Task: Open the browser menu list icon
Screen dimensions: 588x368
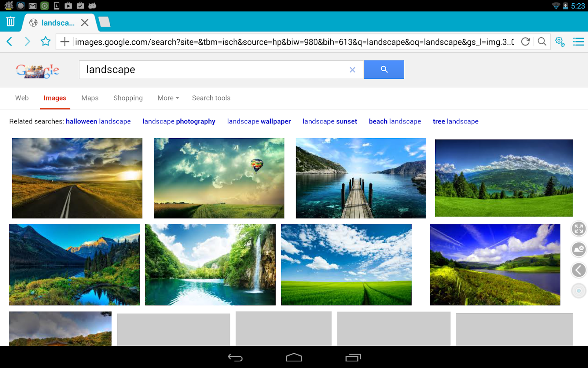Action: coord(579,41)
